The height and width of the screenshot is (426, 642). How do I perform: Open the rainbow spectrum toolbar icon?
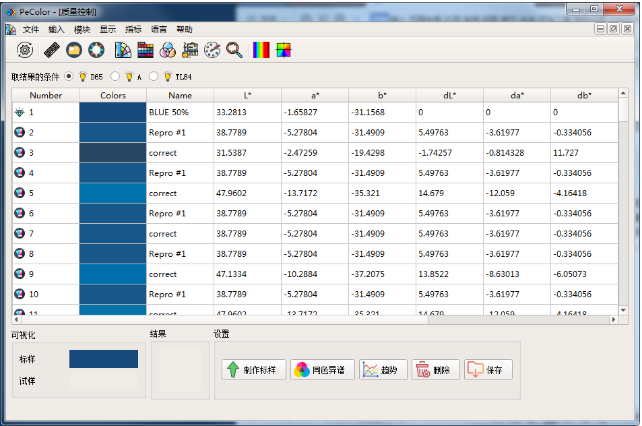(261, 50)
